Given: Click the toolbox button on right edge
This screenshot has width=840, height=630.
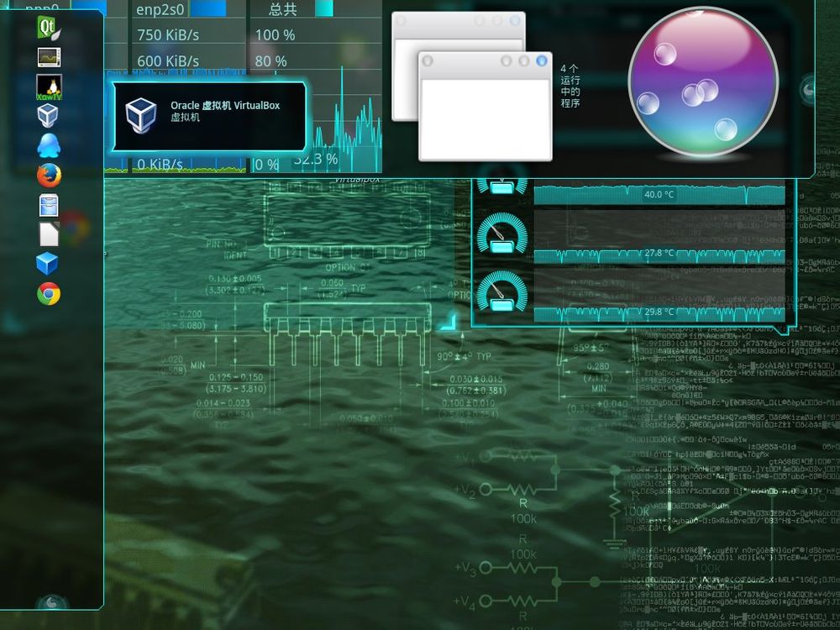Looking at the screenshot, I should [x=807, y=88].
